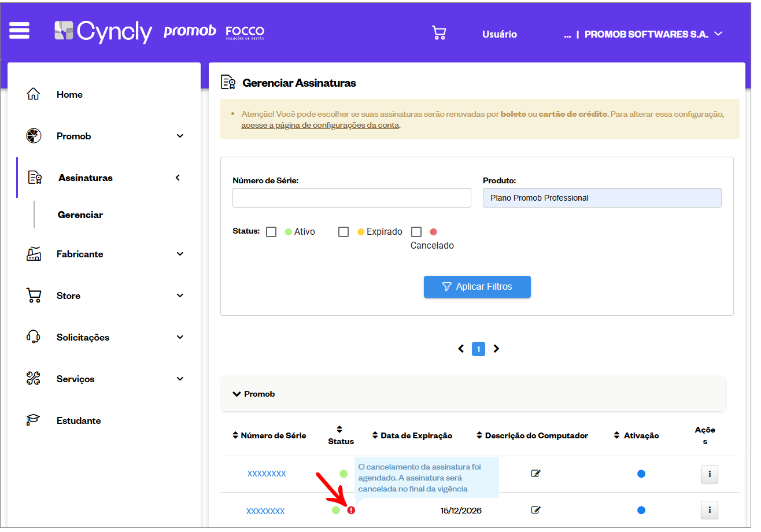Click the Cyncly logo
This screenshot has height=532, width=761.
pos(103,31)
